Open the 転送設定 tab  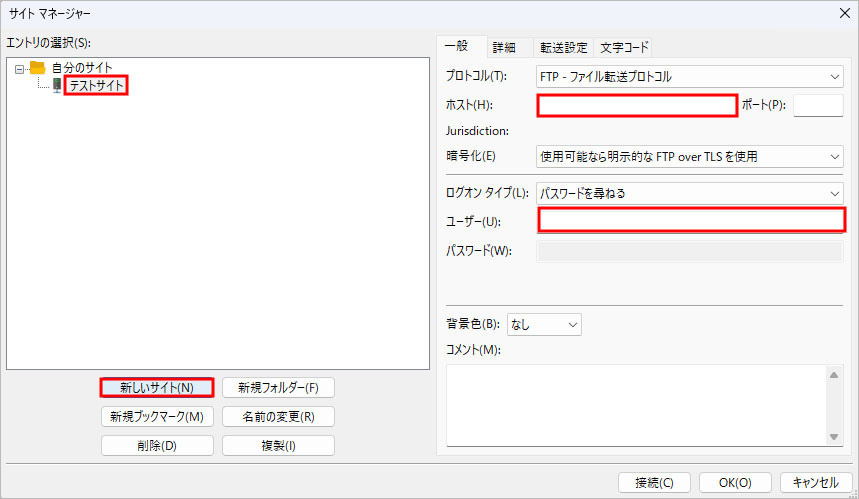pyautogui.click(x=563, y=48)
